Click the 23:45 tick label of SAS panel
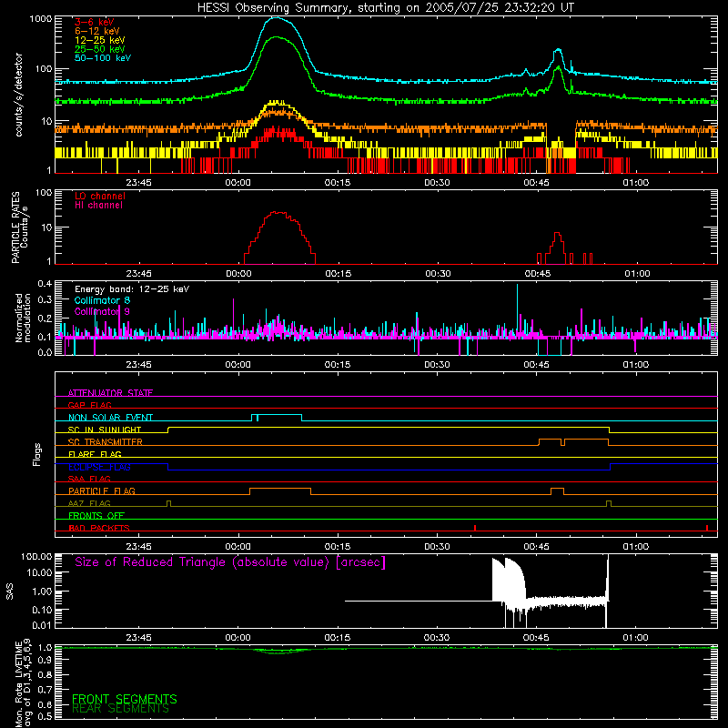 pyautogui.click(x=138, y=638)
